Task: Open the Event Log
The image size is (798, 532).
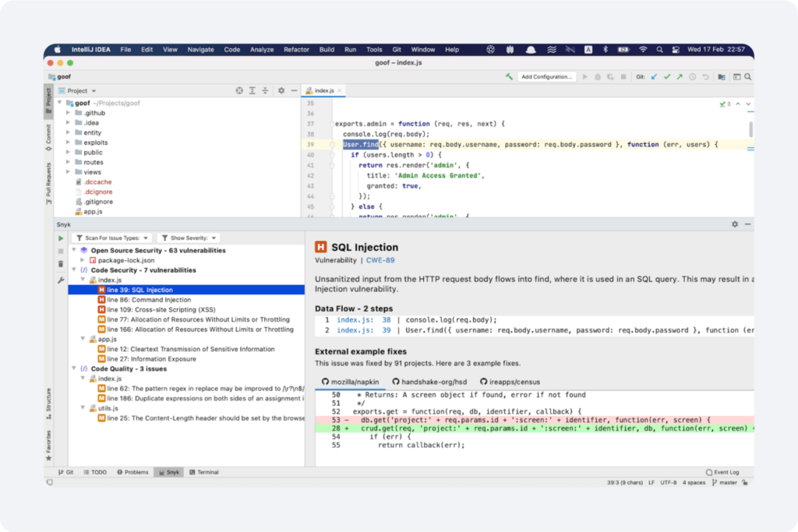Action: click(722, 473)
